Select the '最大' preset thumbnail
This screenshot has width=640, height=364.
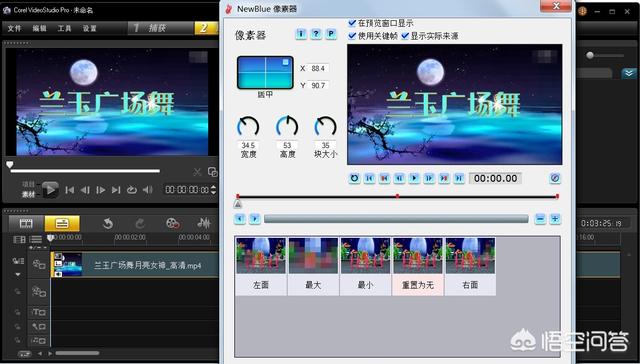pyautogui.click(x=313, y=266)
